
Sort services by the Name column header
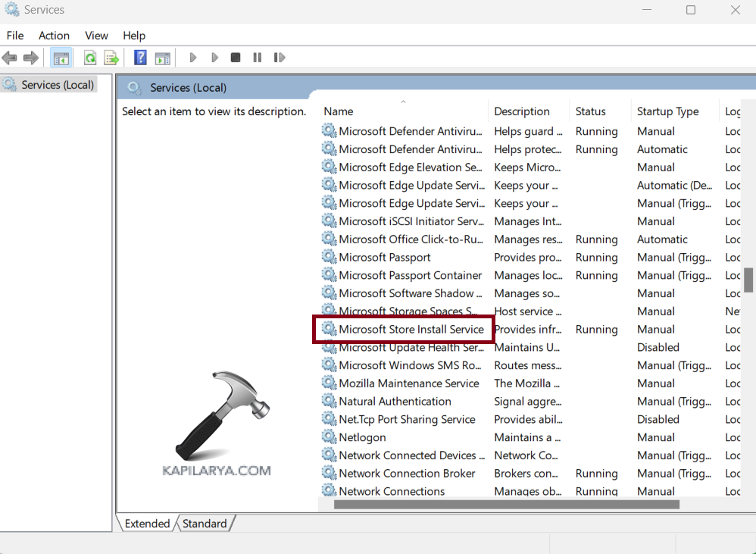pyautogui.click(x=339, y=111)
